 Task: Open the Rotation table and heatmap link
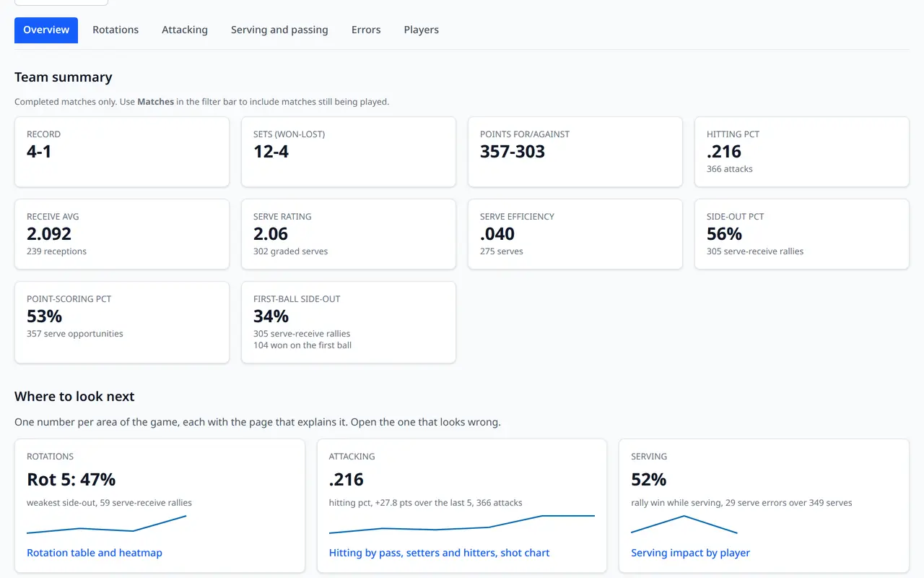click(x=95, y=553)
